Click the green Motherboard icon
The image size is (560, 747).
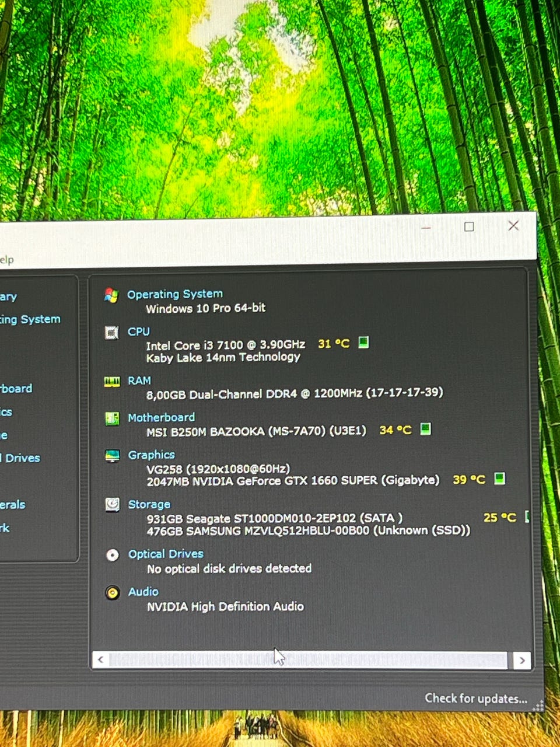pos(111,418)
